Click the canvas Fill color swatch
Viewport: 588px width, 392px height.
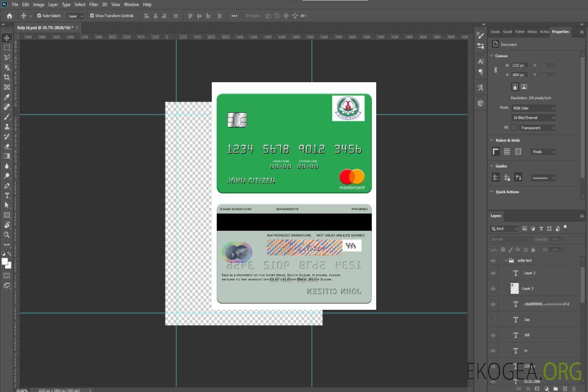point(514,128)
